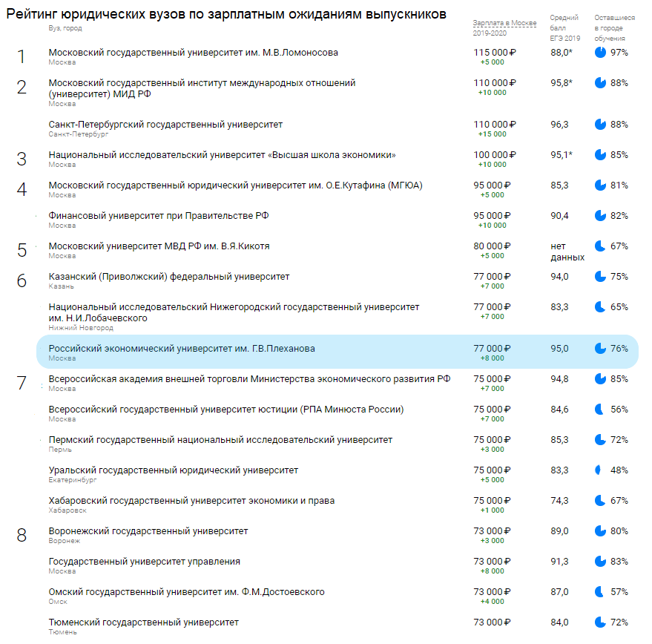Click the 'Средний балл ЕГЭ 2019' header
652x644 pixels.
(564, 28)
